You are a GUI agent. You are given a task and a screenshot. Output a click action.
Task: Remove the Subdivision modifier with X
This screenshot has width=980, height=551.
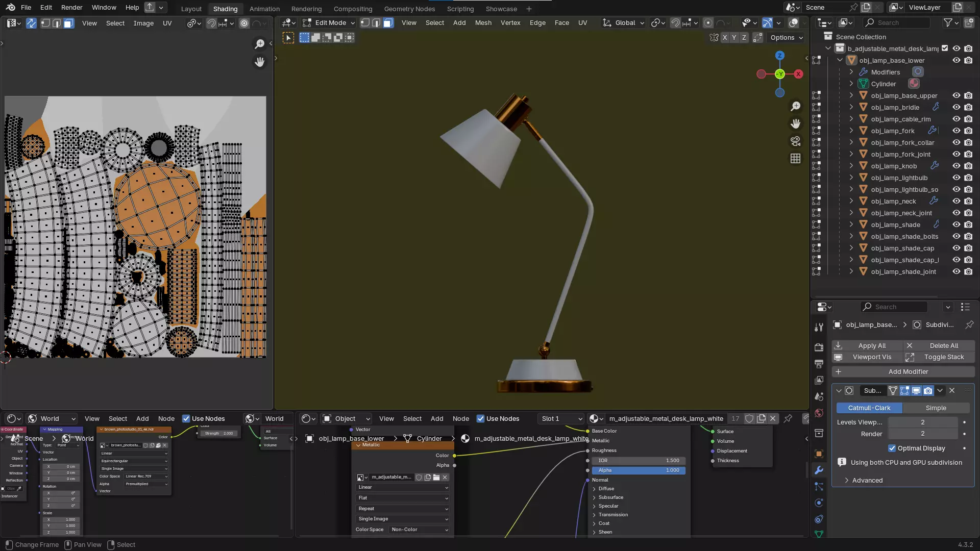(x=952, y=390)
